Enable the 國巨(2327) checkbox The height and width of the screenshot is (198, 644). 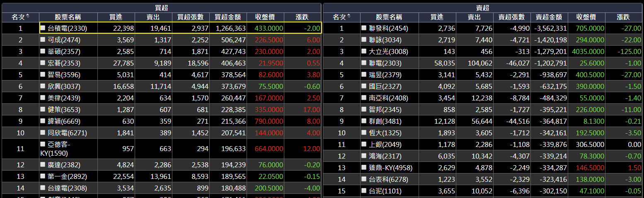(x=364, y=86)
